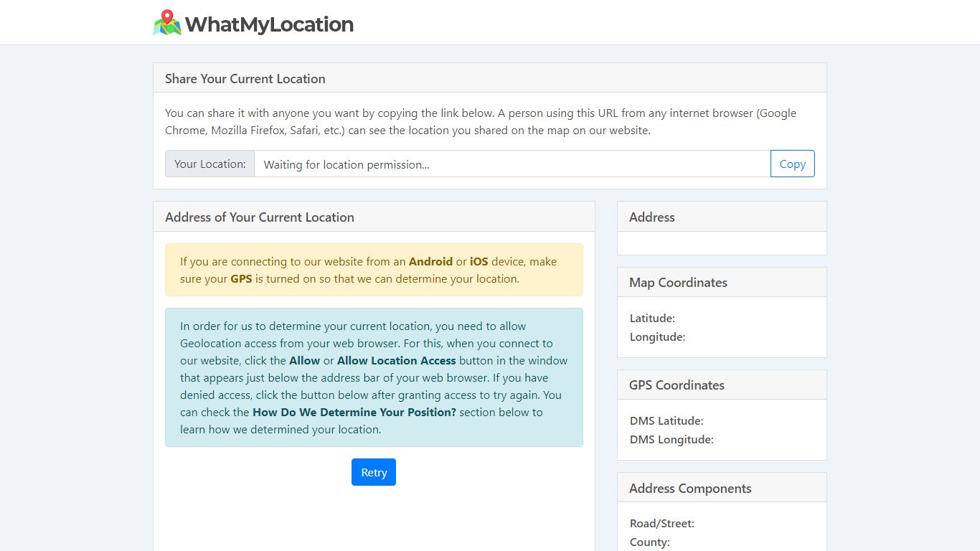Click the Your Location label addon
The image size is (980, 551).
[210, 164]
